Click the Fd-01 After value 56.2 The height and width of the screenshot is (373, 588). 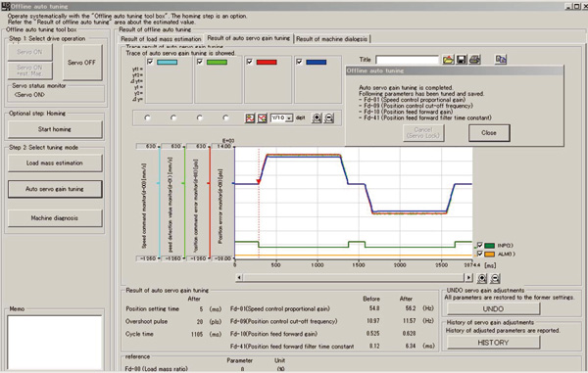tap(411, 308)
